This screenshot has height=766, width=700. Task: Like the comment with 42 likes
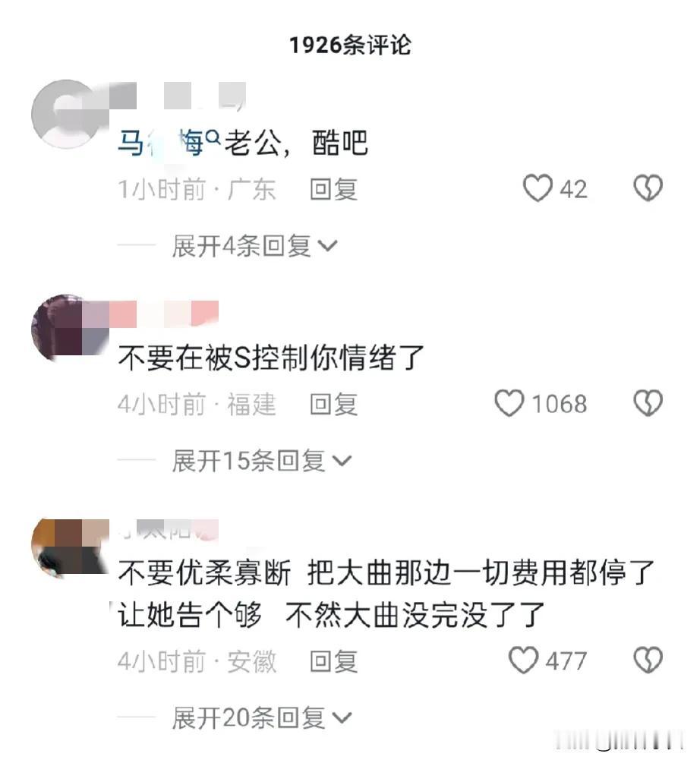point(538,188)
